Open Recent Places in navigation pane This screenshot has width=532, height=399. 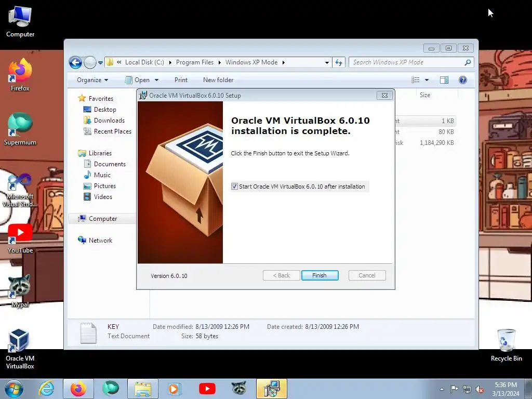pos(112,131)
